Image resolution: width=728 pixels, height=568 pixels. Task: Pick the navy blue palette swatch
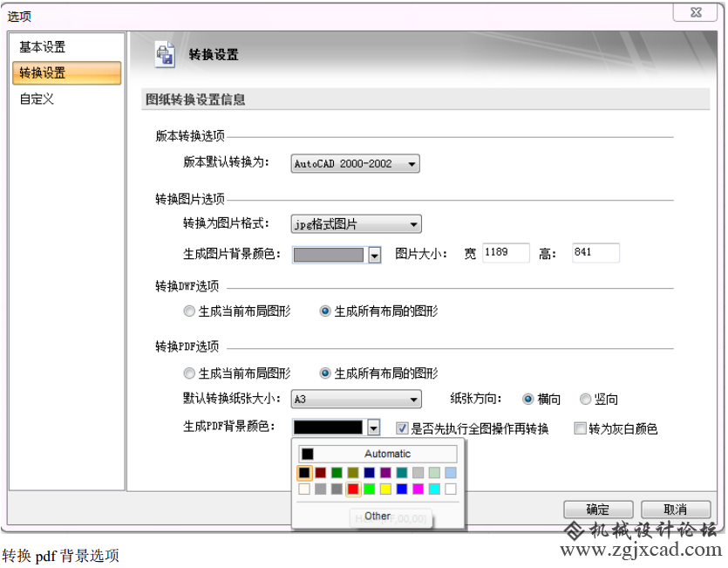(x=369, y=473)
